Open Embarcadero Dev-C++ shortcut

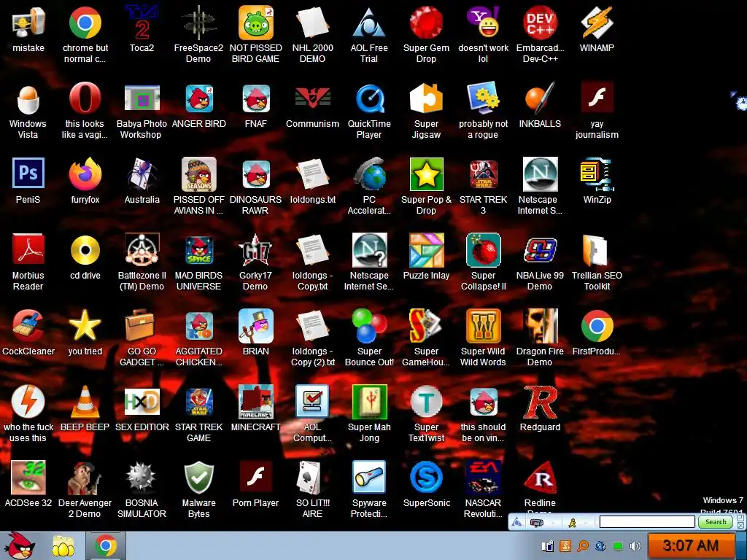[x=540, y=23]
